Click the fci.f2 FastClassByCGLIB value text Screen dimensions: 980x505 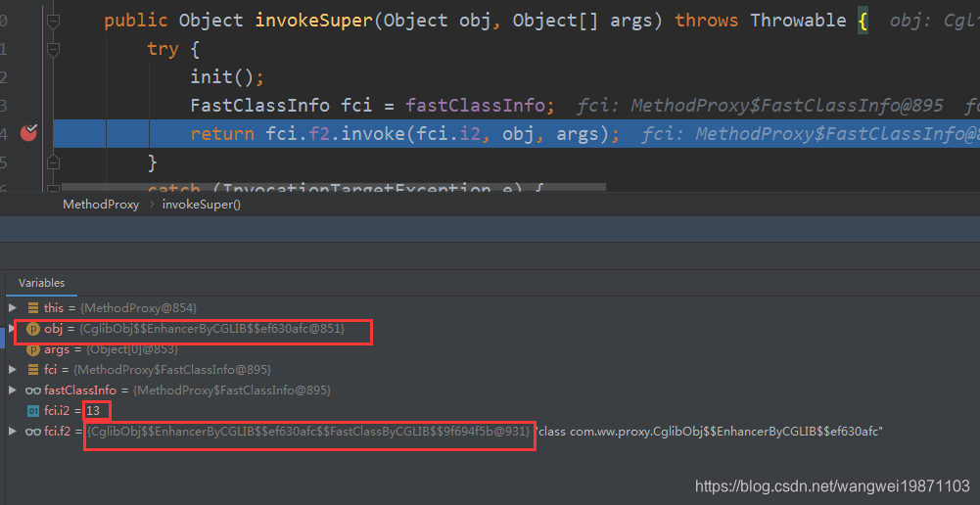(x=310, y=432)
